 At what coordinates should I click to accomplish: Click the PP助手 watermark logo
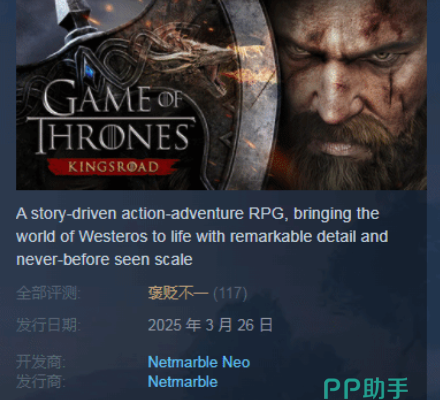coord(366,388)
